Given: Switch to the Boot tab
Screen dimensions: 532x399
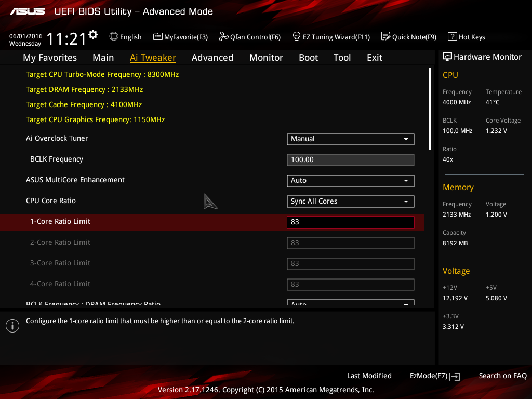Looking at the screenshot, I should pos(309,58).
